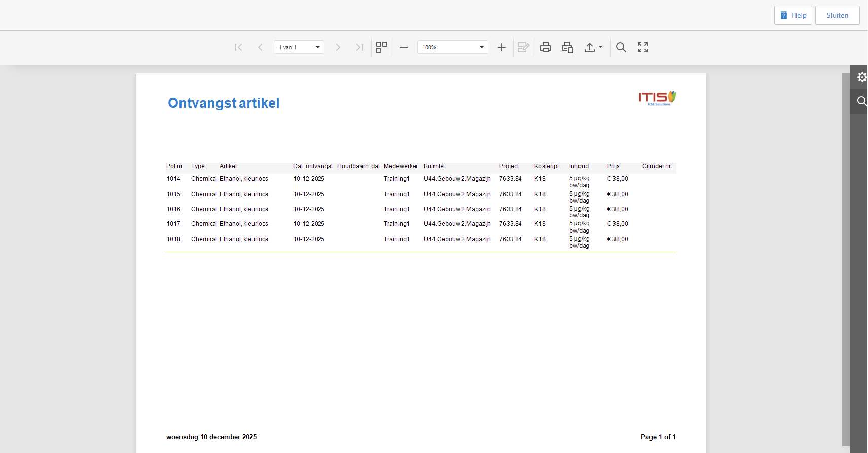Viewport: 868px width, 453px height.
Task: Zoom in with the plus icon
Action: click(x=502, y=47)
